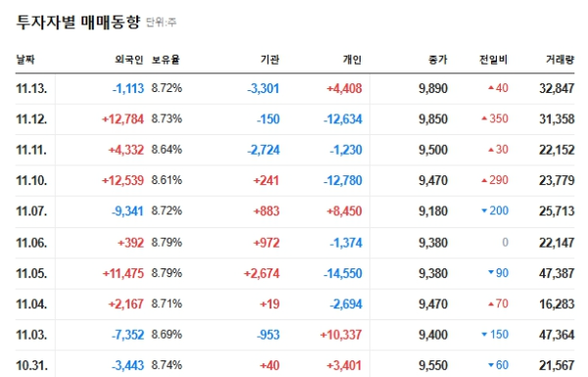Image resolution: width=588 pixels, height=377 pixels.
Task: Click foreign net value -9,341
Action: [127, 212]
